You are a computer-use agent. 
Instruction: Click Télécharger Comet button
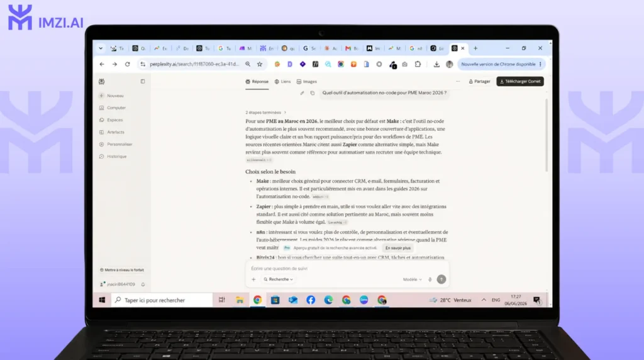point(520,81)
